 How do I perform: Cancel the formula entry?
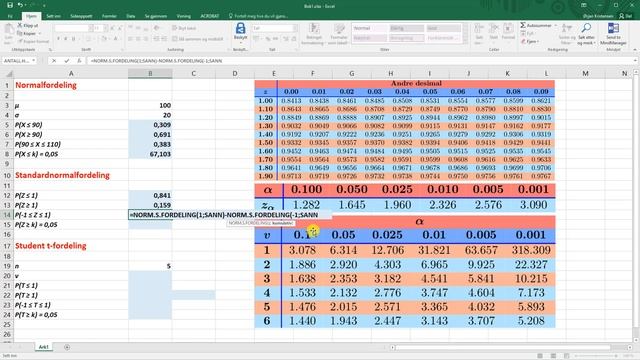[x=54, y=61]
